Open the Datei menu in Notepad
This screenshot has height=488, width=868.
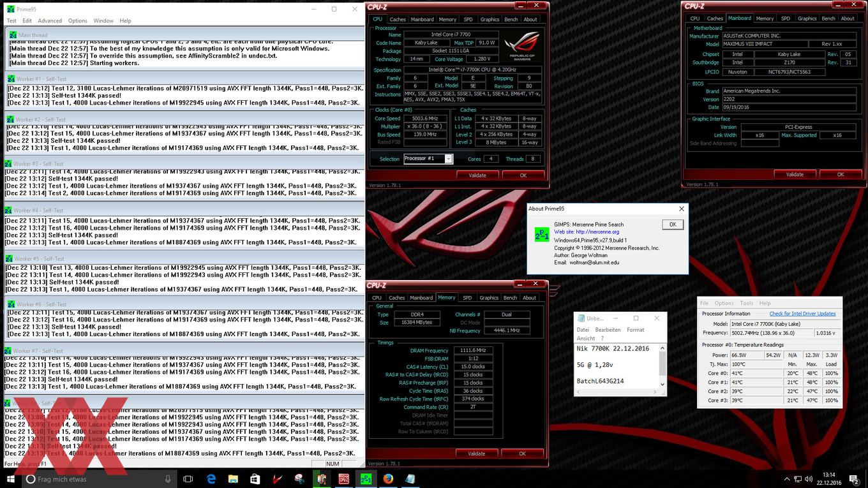coord(583,330)
